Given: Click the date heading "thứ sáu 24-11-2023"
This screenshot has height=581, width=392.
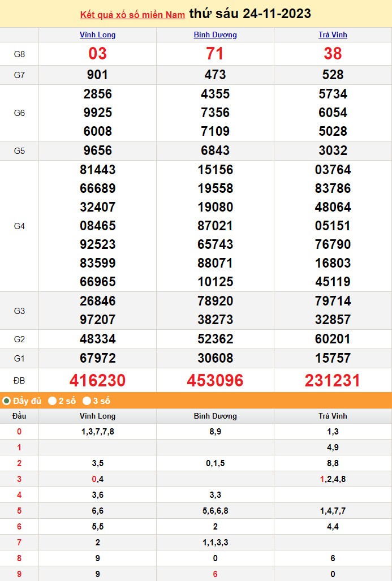Looking at the screenshot, I should 250,14.
